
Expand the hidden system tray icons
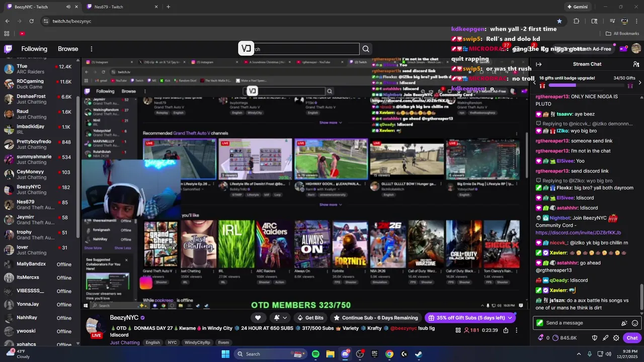[579, 354]
